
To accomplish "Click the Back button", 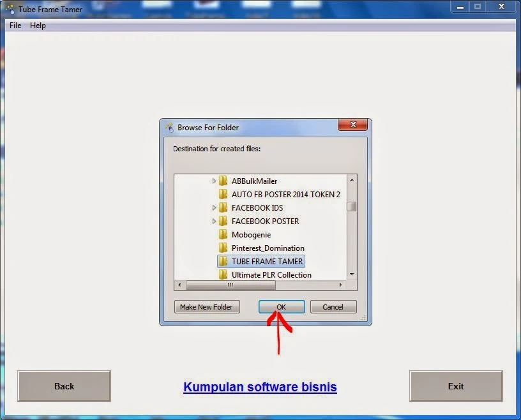I will click(64, 386).
